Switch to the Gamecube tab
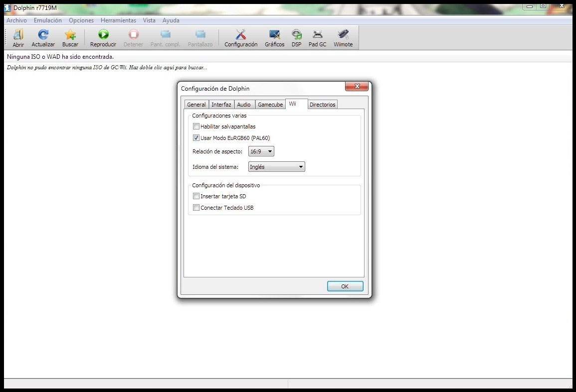This screenshot has height=392, width=576. 270,105
